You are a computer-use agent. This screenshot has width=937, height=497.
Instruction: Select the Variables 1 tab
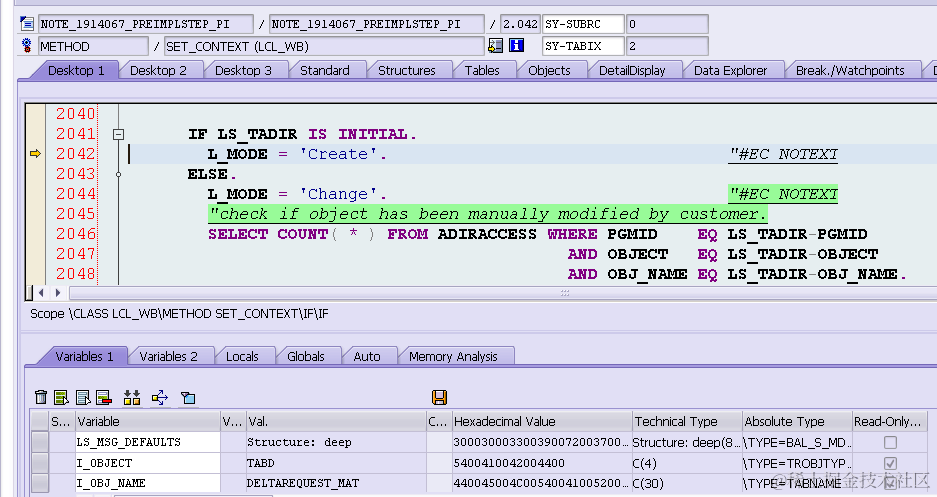coord(84,357)
